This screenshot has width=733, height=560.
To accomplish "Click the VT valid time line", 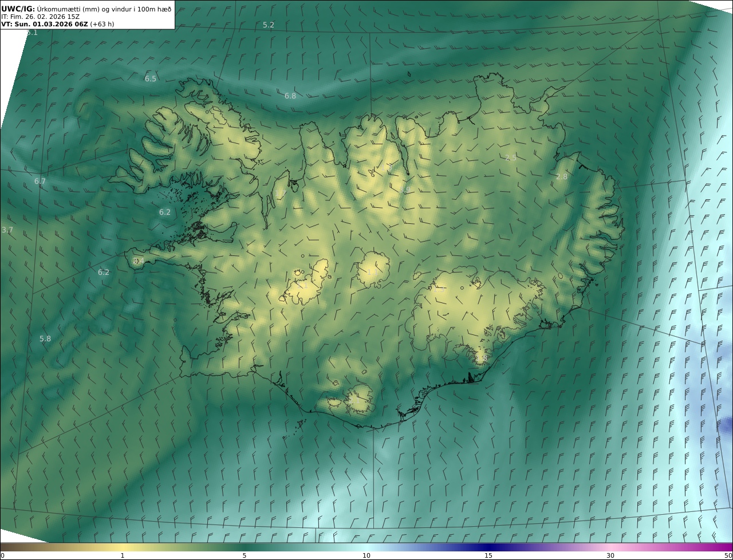I will click(57, 24).
